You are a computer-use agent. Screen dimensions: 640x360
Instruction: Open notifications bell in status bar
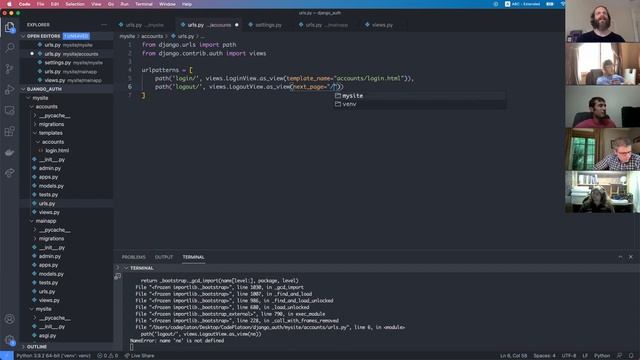pos(631,356)
